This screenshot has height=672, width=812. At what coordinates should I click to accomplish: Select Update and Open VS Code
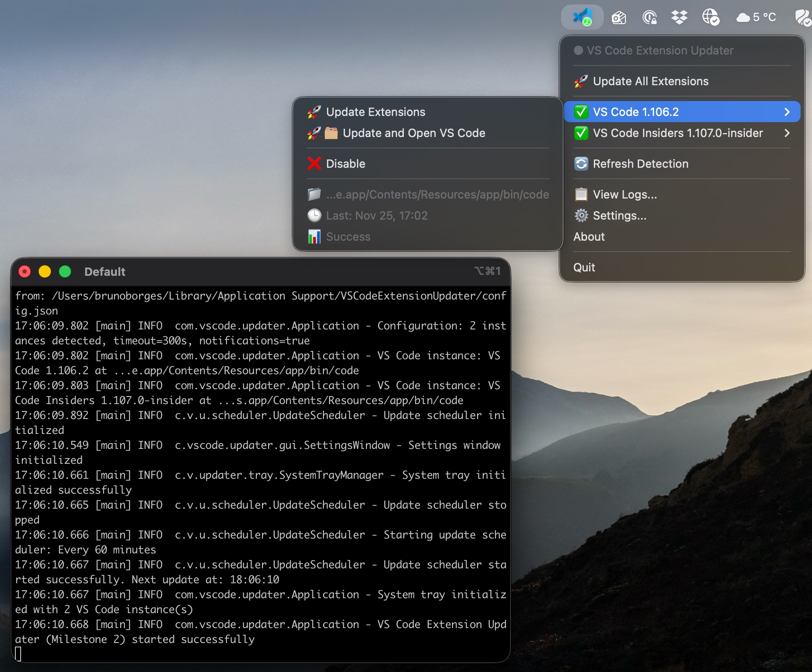click(x=413, y=133)
